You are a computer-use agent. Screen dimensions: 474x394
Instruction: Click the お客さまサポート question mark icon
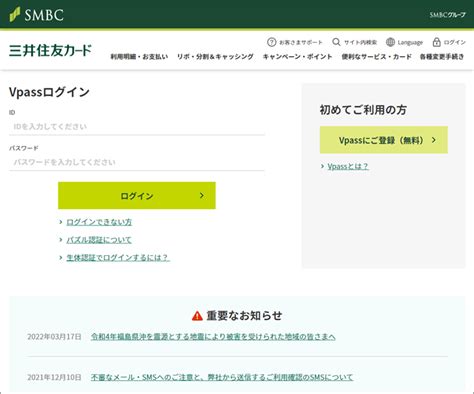(272, 42)
